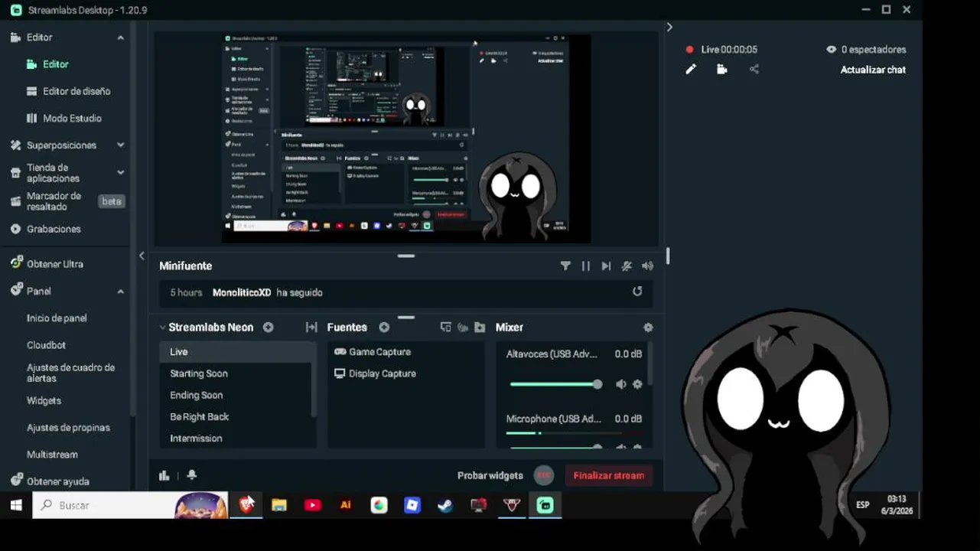The width and height of the screenshot is (980, 551).
Task: Open YouTube from the taskbar
Action: click(312, 505)
